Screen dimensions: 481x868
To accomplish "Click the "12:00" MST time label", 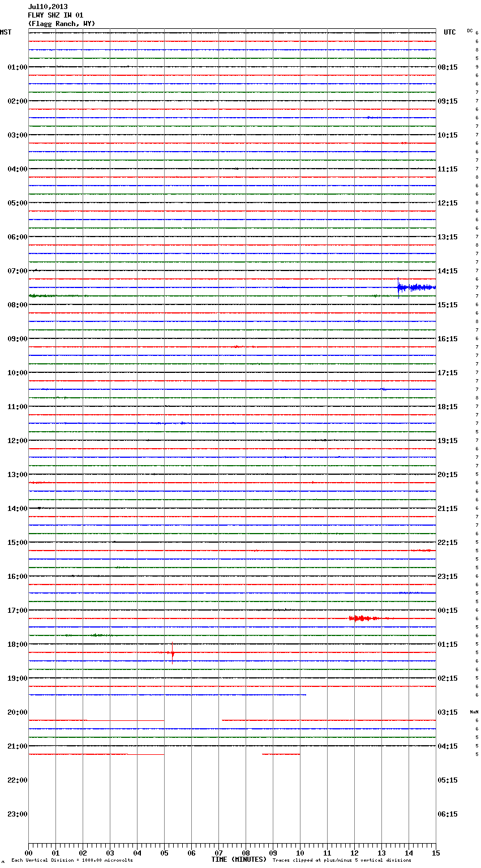I will coord(18,441).
